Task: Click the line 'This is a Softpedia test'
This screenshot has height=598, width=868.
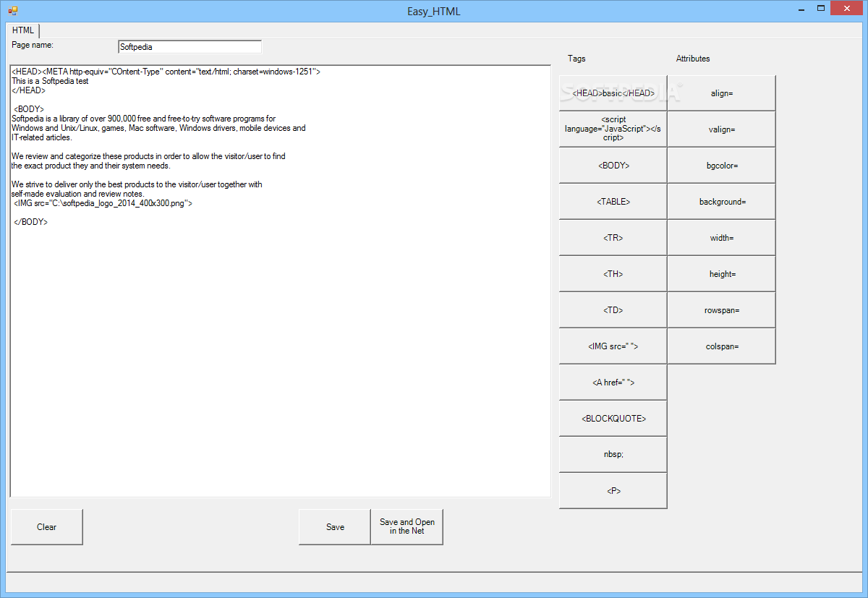Action: (50, 81)
